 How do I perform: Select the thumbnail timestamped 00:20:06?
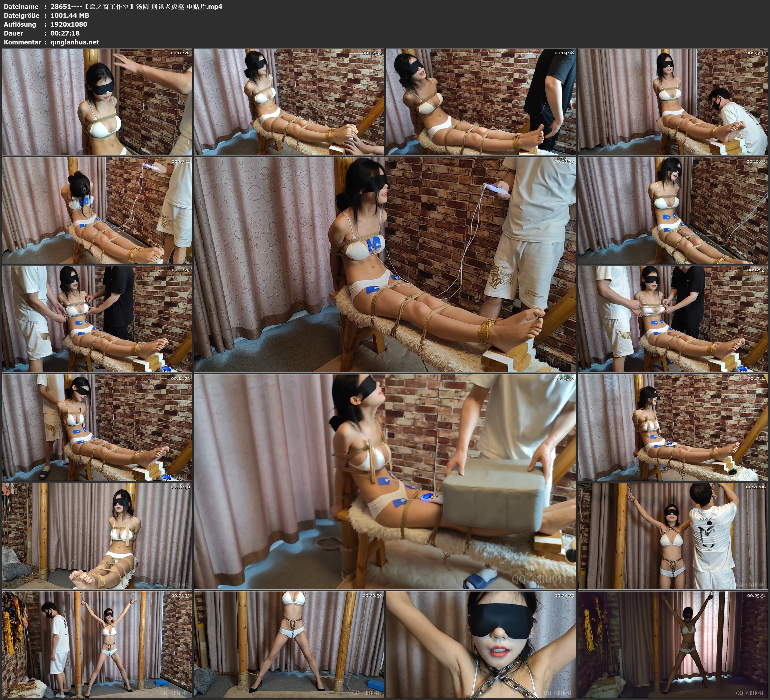point(673,536)
